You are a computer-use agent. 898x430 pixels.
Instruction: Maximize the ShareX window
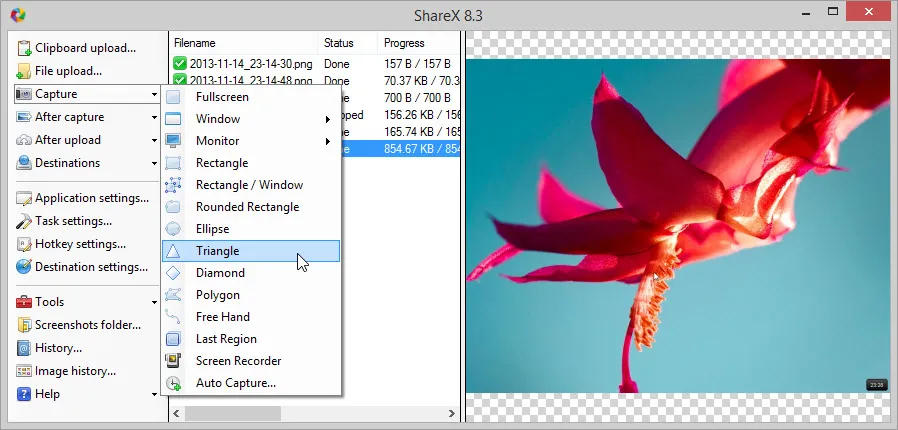click(833, 11)
